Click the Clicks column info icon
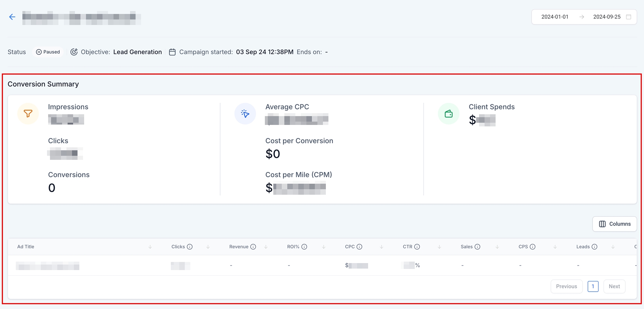644x309 pixels. (x=190, y=247)
